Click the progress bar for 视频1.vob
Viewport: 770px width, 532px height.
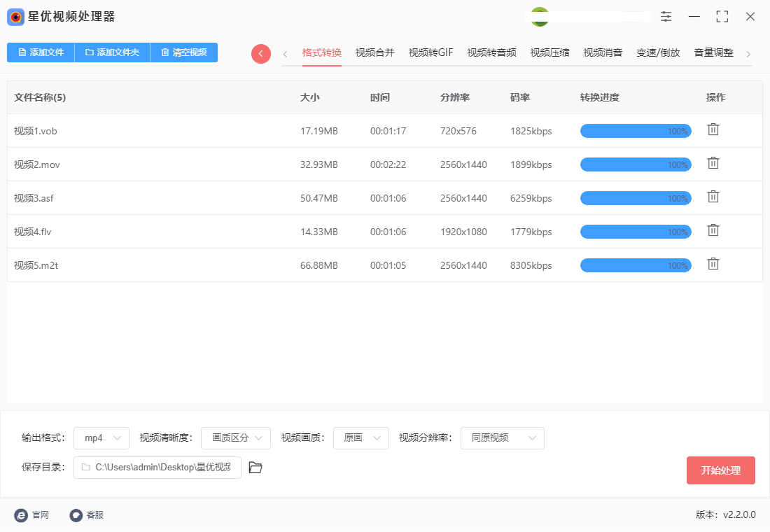[636, 131]
